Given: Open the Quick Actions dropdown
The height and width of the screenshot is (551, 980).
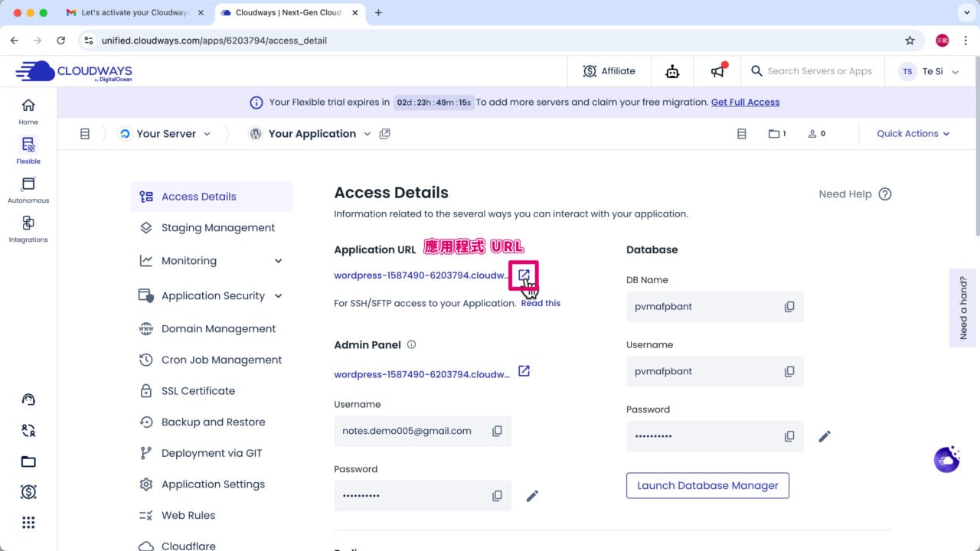Looking at the screenshot, I should [x=913, y=133].
